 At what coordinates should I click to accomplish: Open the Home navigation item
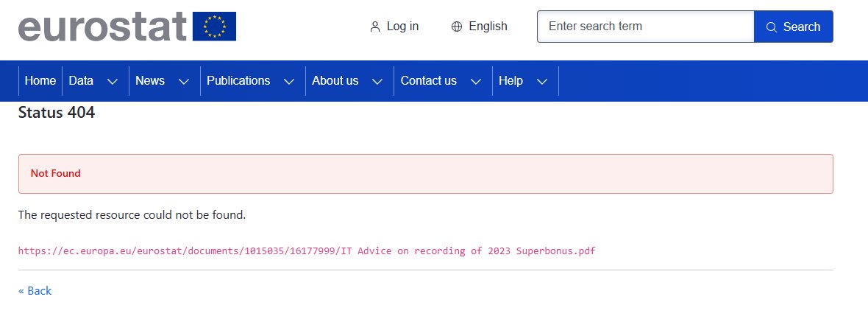click(x=40, y=81)
